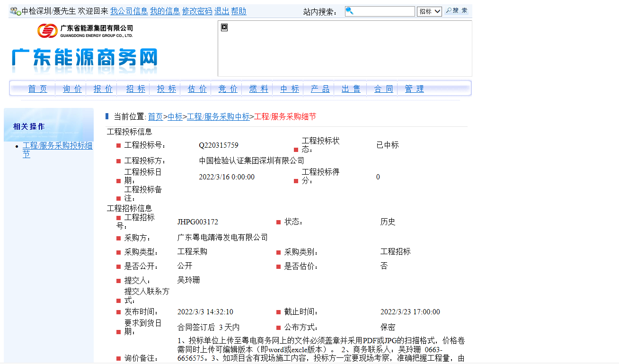Click breadcrumb 首页 link
This screenshot has width=619, height=364.
(x=155, y=117)
